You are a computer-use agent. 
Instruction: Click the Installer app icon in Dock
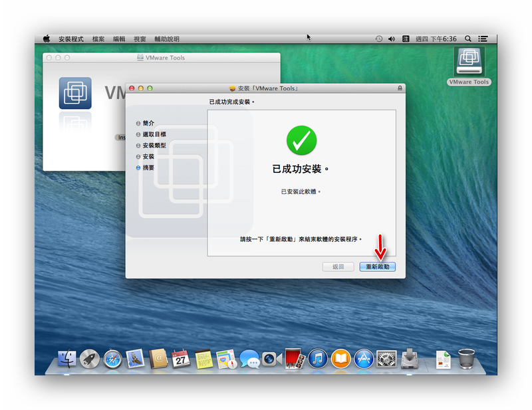[410, 358]
